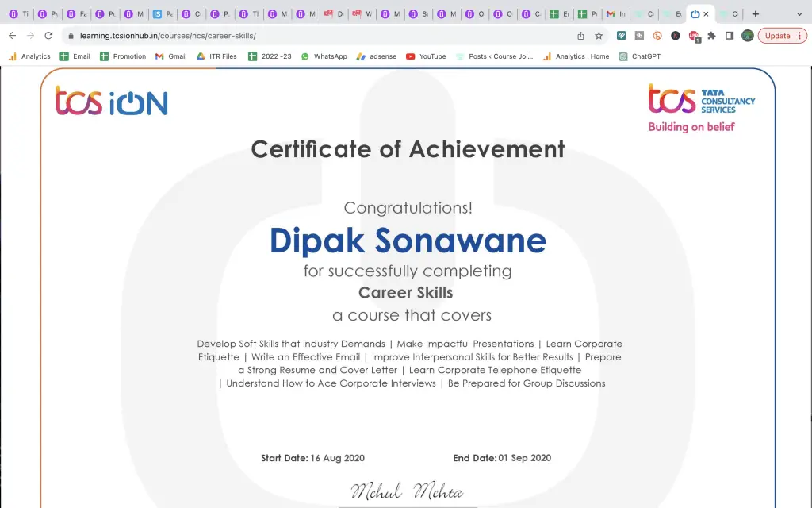This screenshot has height=508, width=812.
Task: Open the 2022 -23 bookmark
Action: tap(270, 56)
